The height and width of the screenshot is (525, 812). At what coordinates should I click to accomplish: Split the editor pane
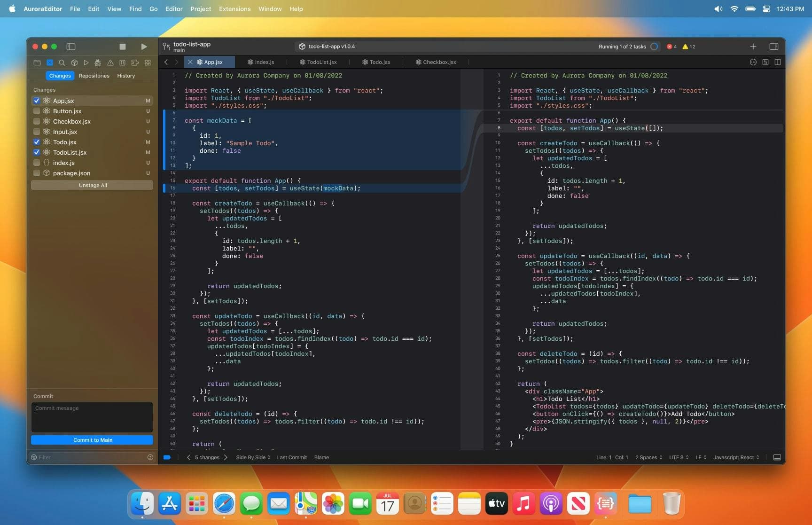[778, 62]
